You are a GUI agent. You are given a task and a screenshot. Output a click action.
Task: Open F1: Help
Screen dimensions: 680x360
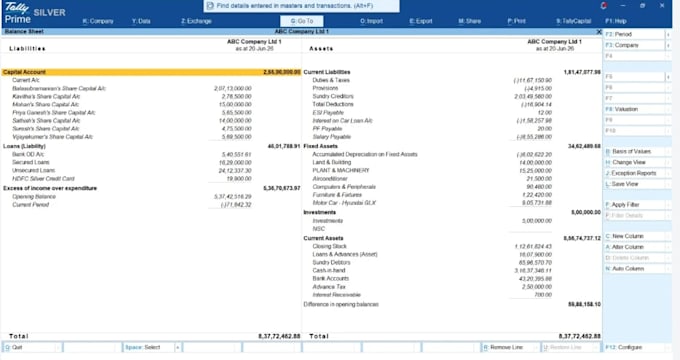pyautogui.click(x=615, y=21)
